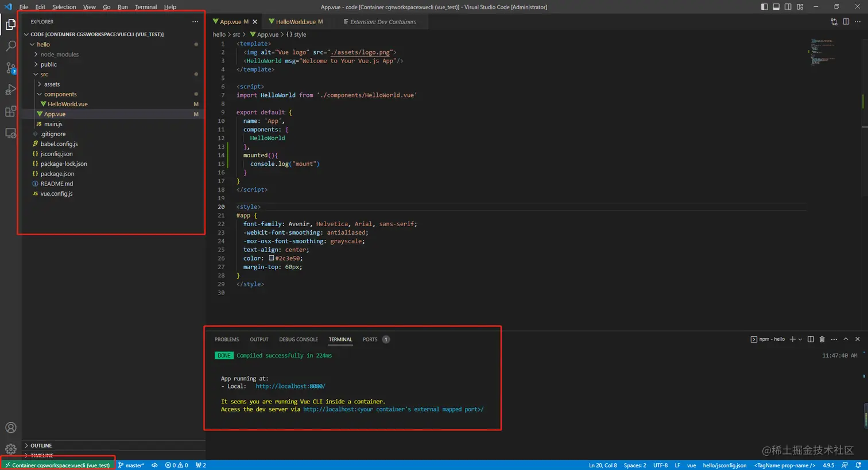Switch to the DEBUG CONSOLE tab
The image size is (868, 470).
(x=299, y=339)
